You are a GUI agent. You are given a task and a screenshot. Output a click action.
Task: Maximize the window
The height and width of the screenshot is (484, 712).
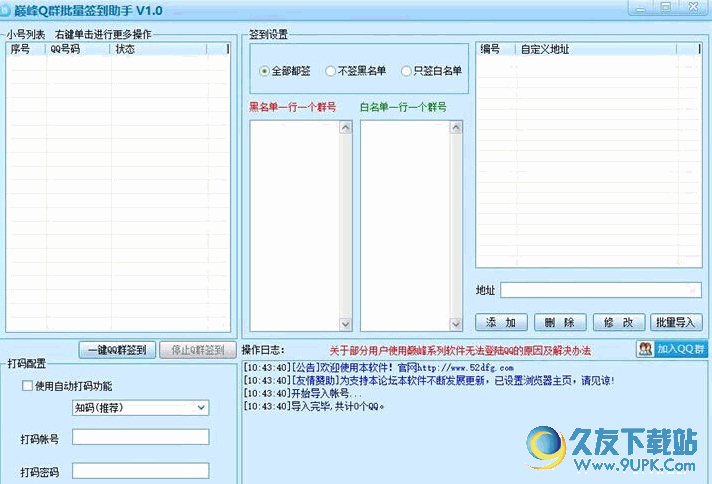(666, 7)
